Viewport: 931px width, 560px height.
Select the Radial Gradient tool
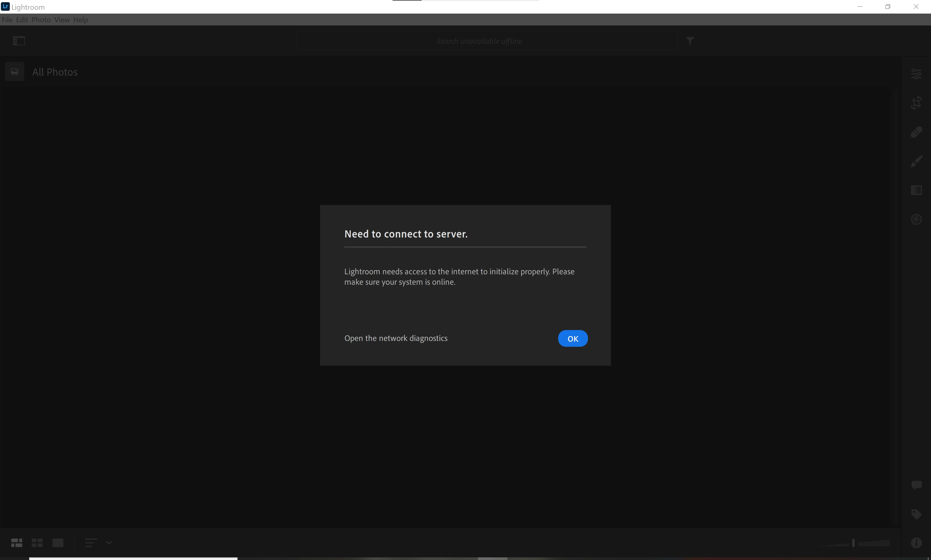pyautogui.click(x=916, y=219)
